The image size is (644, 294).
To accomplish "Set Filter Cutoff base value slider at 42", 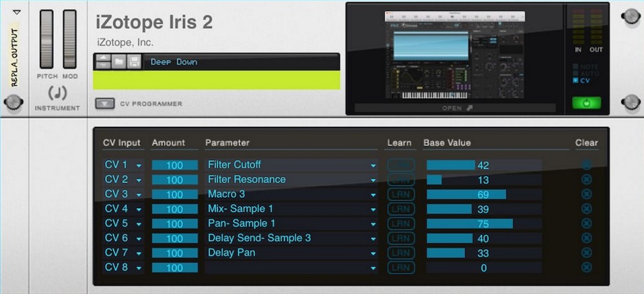I will pos(484,165).
